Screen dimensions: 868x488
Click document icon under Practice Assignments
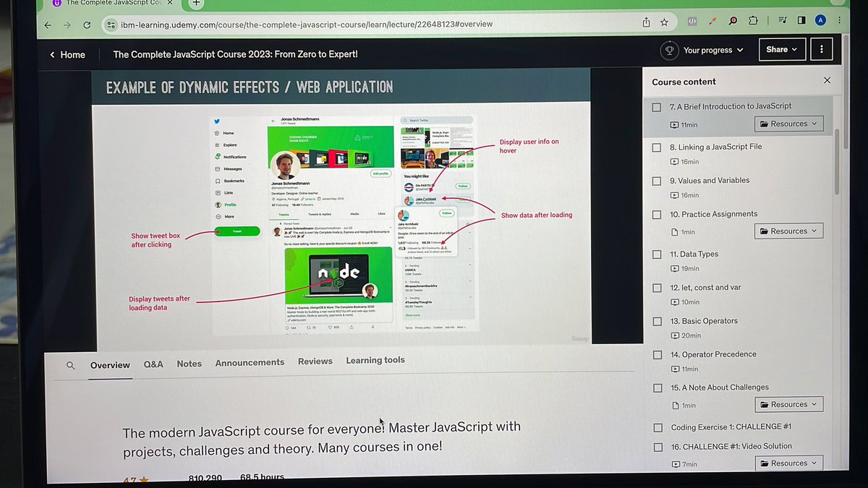coord(674,232)
